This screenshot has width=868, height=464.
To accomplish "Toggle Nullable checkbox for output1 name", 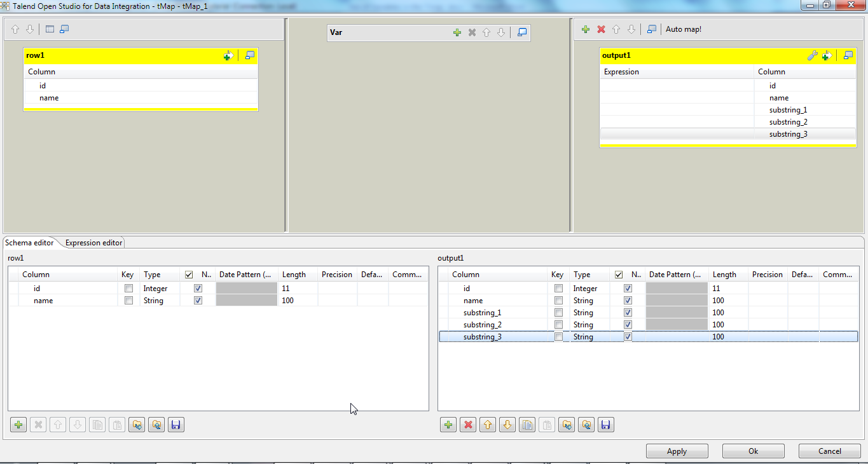I will [x=628, y=301].
